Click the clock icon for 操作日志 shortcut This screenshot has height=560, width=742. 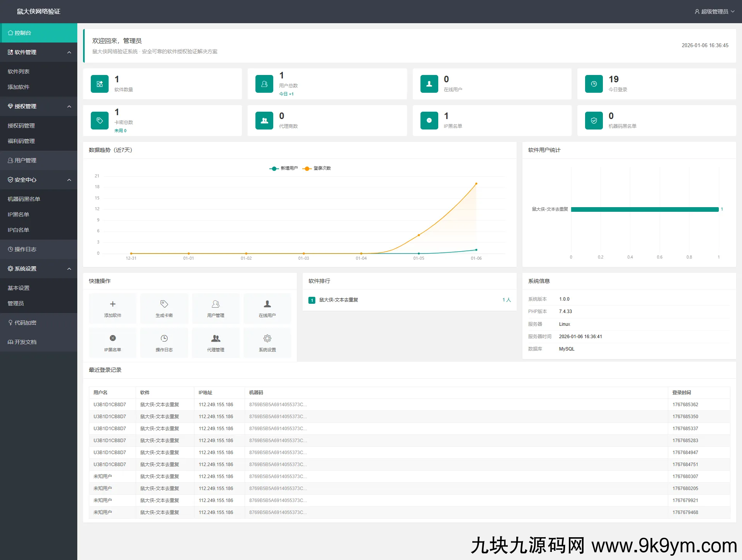(164, 339)
